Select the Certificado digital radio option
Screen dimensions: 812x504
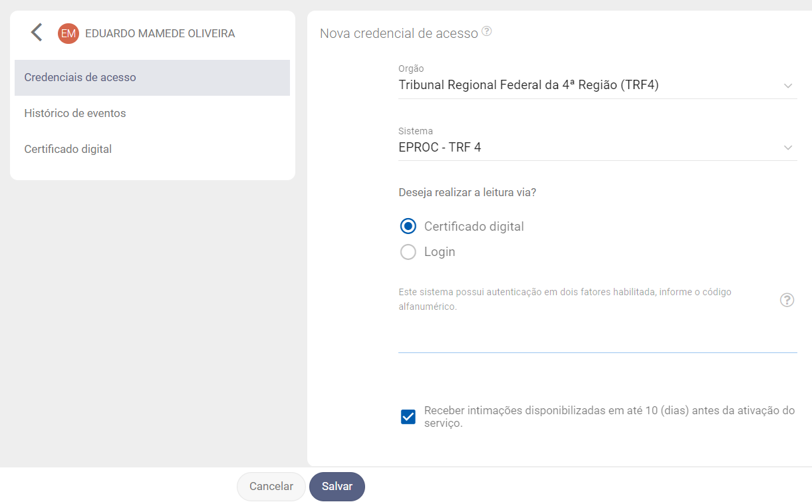[408, 227]
